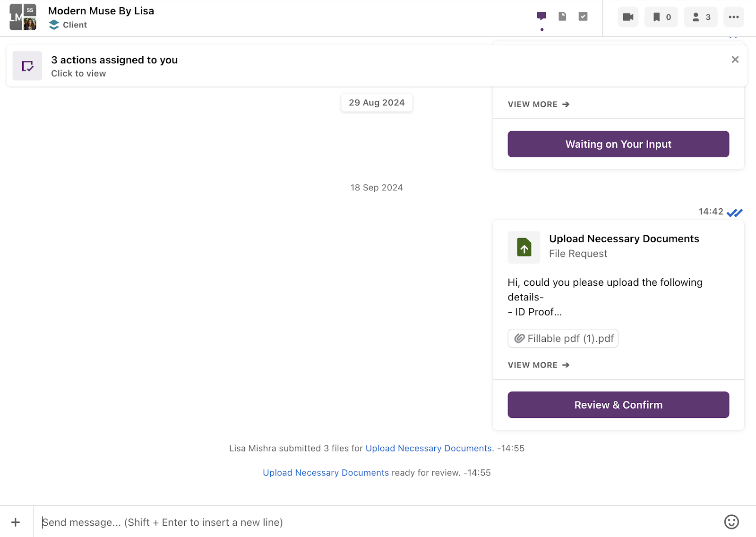Click the blue double checkmarks next to 14:42
This screenshot has width=756, height=537.
click(735, 212)
